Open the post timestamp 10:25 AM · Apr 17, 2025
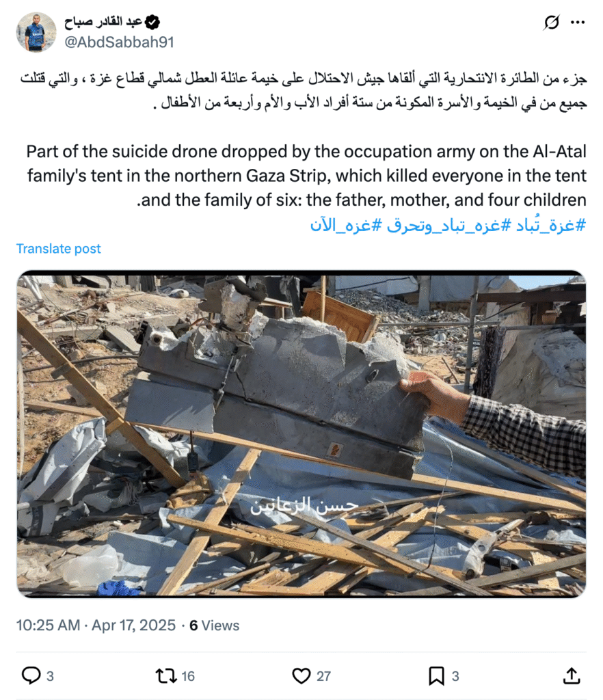This screenshot has height=700, width=603. tap(96, 625)
